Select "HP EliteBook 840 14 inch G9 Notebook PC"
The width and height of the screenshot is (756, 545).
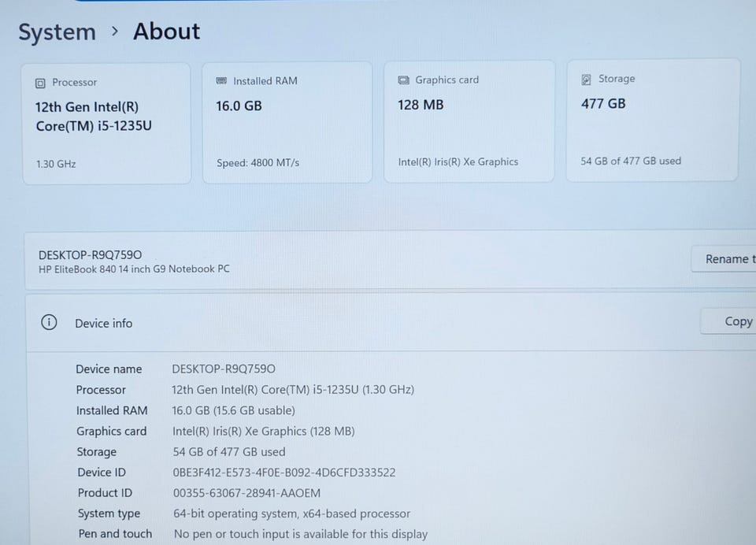[x=134, y=269]
